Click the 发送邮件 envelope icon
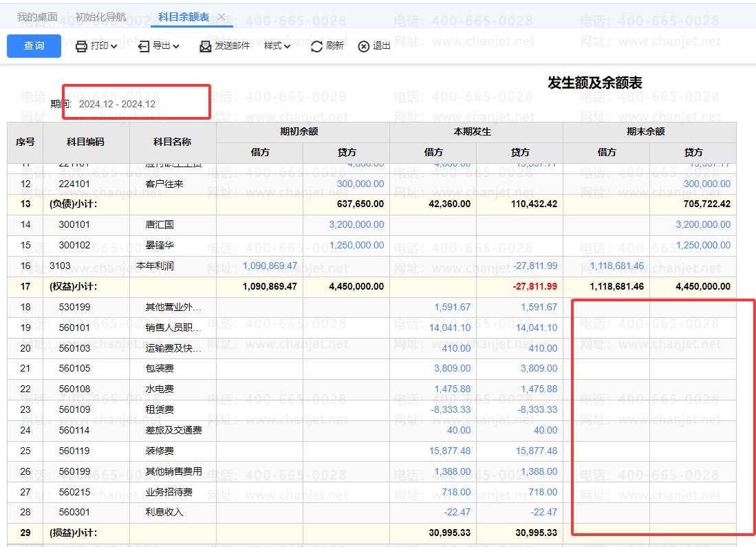Viewport: 756px width, 547px height. pyautogui.click(x=205, y=46)
